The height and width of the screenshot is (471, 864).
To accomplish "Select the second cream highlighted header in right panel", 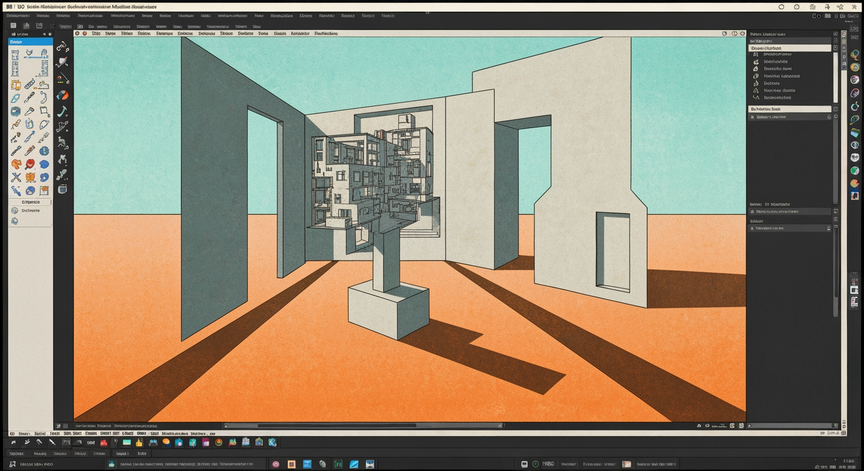I will pos(790,109).
